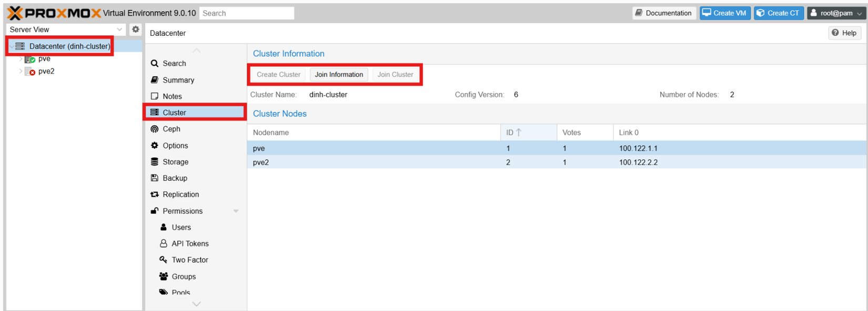This screenshot has height=311, width=868.
Task: Click the sidebar scroll-up chevron
Action: tap(196, 51)
